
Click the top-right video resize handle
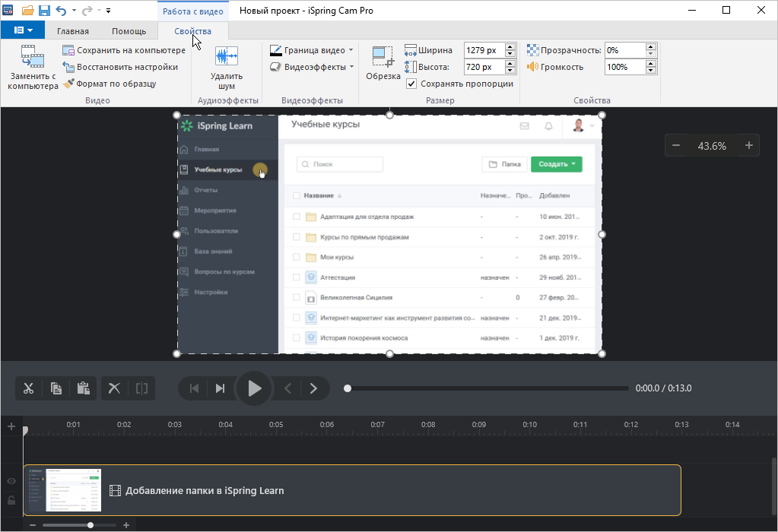click(602, 115)
